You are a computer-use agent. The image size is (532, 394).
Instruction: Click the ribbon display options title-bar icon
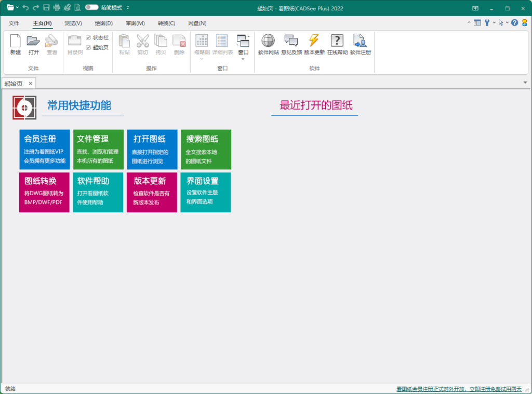click(x=475, y=8)
